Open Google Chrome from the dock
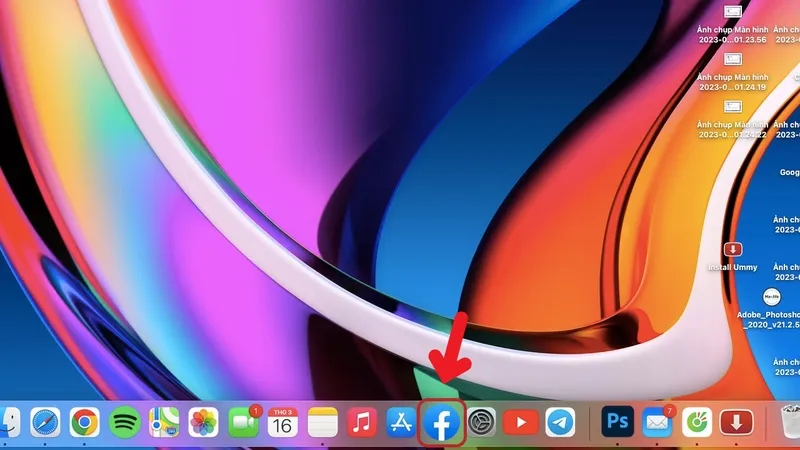 point(84,423)
